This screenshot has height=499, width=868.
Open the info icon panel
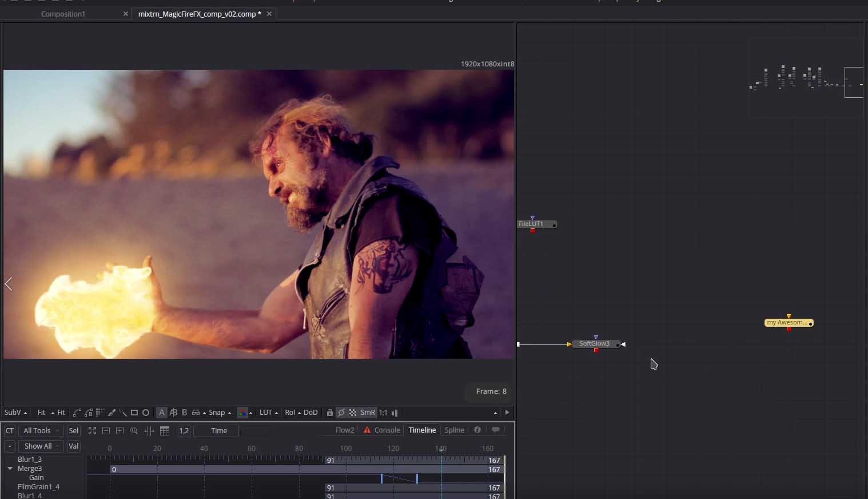tap(477, 430)
